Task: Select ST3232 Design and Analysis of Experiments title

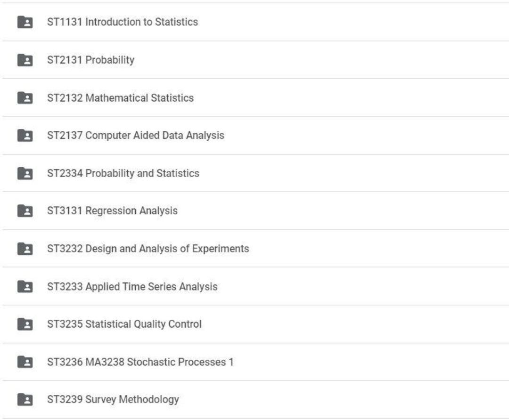Action: 148,249
